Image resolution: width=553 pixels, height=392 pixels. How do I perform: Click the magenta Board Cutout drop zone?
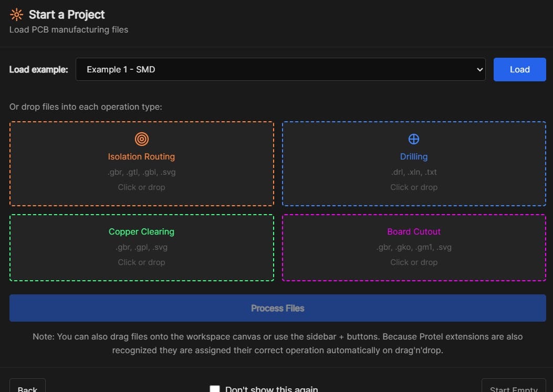coord(414,246)
